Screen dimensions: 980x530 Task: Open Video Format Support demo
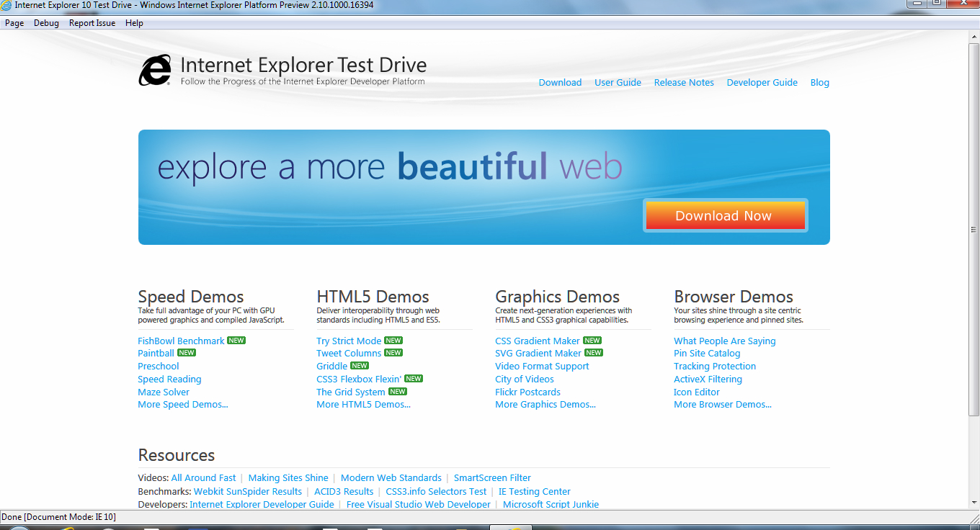pos(542,367)
